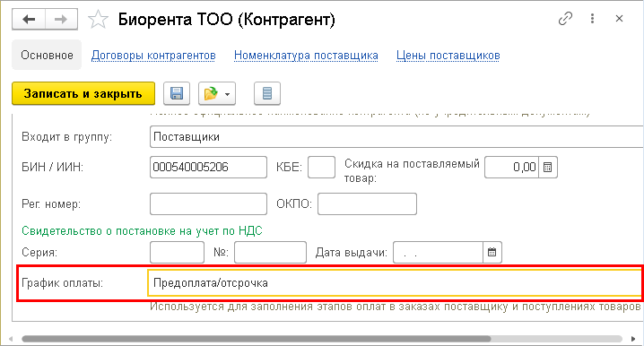Focus the БИН / ИИН input field
This screenshot has height=346, width=644.
[208, 167]
